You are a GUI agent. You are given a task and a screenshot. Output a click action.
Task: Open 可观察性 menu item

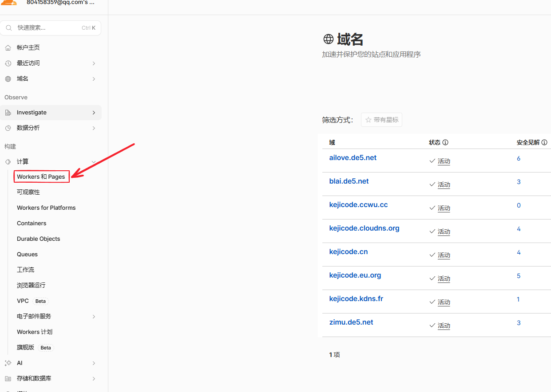tap(28, 192)
